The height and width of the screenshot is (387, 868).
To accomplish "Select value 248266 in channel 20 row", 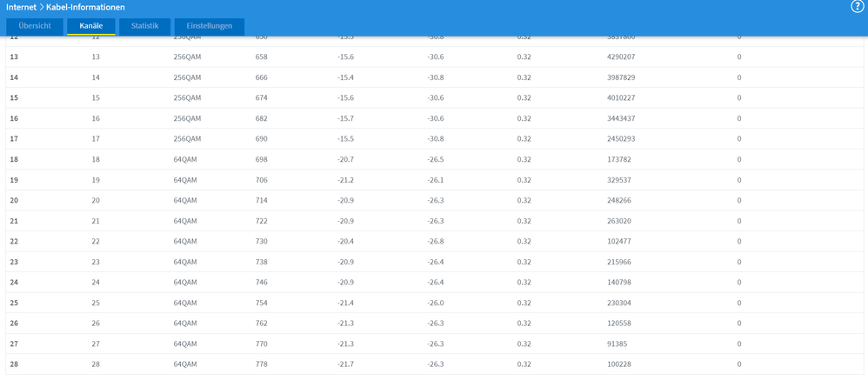I will [x=619, y=200].
